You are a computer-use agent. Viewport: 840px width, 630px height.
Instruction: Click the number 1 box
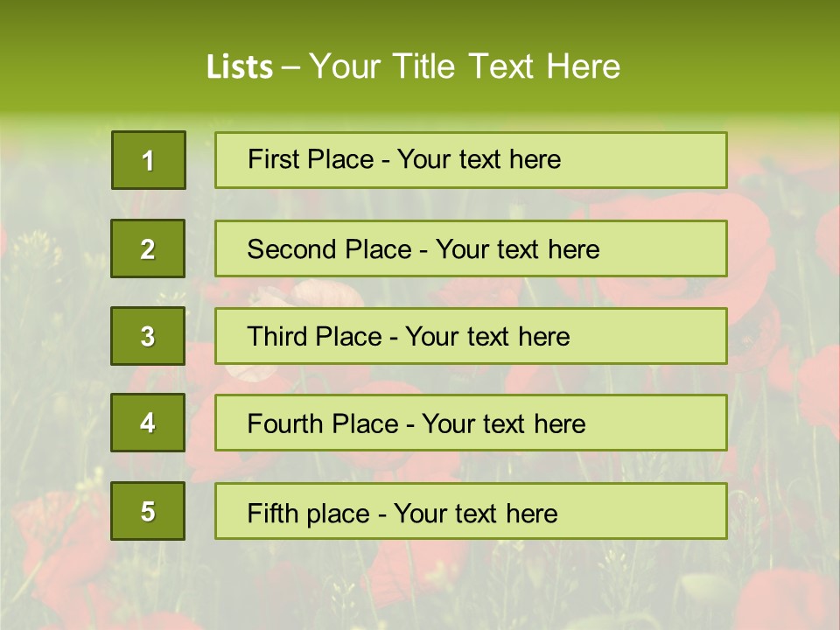(x=149, y=160)
